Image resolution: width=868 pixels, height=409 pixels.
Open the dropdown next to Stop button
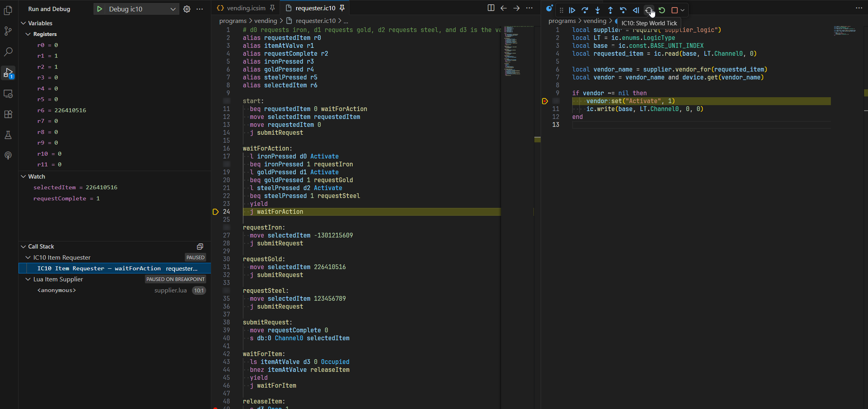pos(682,10)
